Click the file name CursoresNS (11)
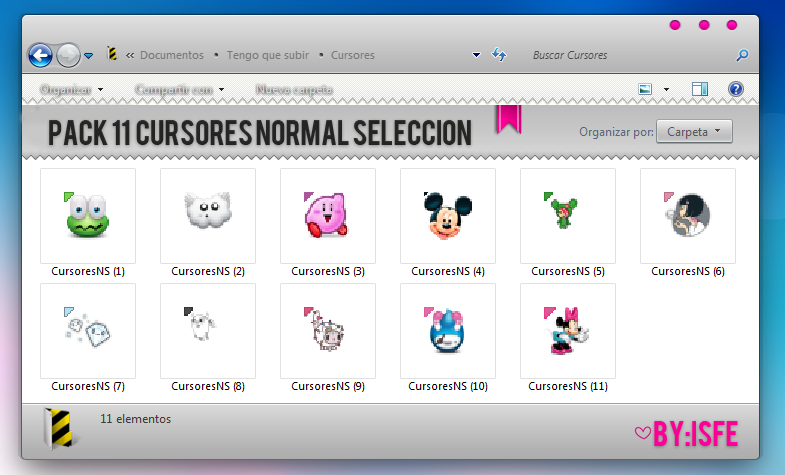785x475 pixels. click(x=568, y=386)
